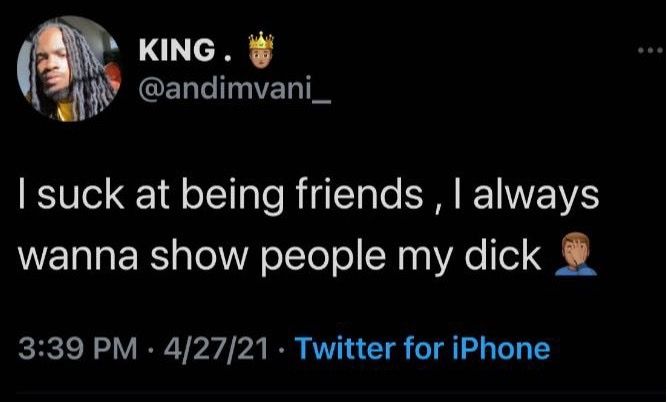Viewport: 667px width, 403px height.
Task: Select the word "being" in the tweet
Action: [x=233, y=197]
